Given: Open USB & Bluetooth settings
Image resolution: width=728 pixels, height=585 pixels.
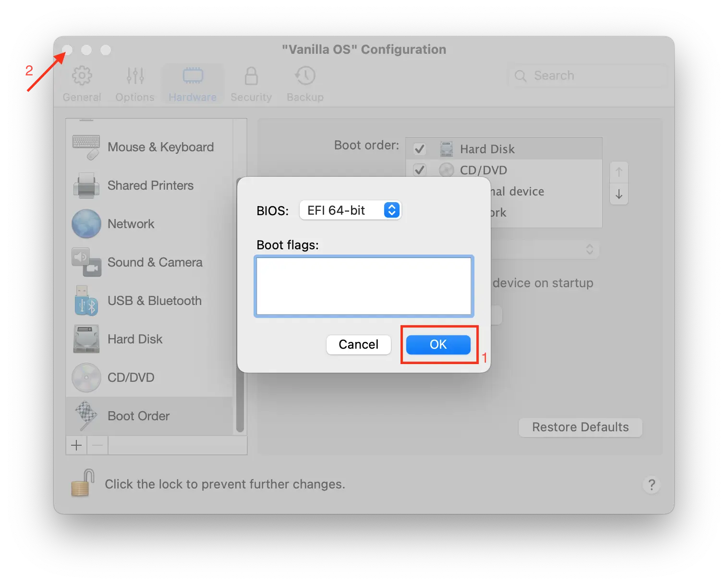Looking at the screenshot, I should pos(149,301).
